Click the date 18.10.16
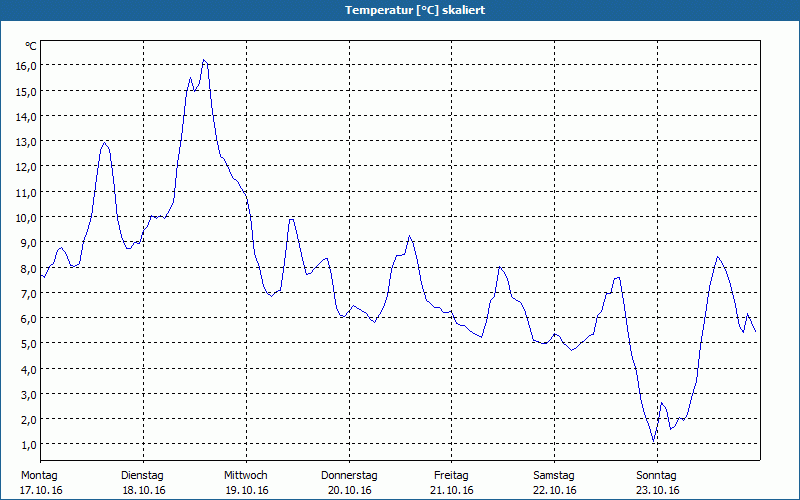The width and height of the screenshot is (800, 500). [144, 490]
